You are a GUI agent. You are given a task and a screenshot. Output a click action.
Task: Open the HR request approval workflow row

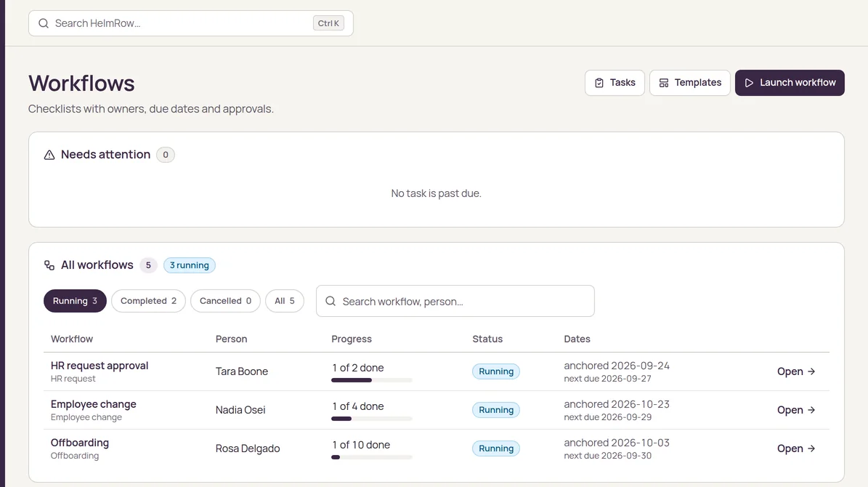tap(437, 371)
